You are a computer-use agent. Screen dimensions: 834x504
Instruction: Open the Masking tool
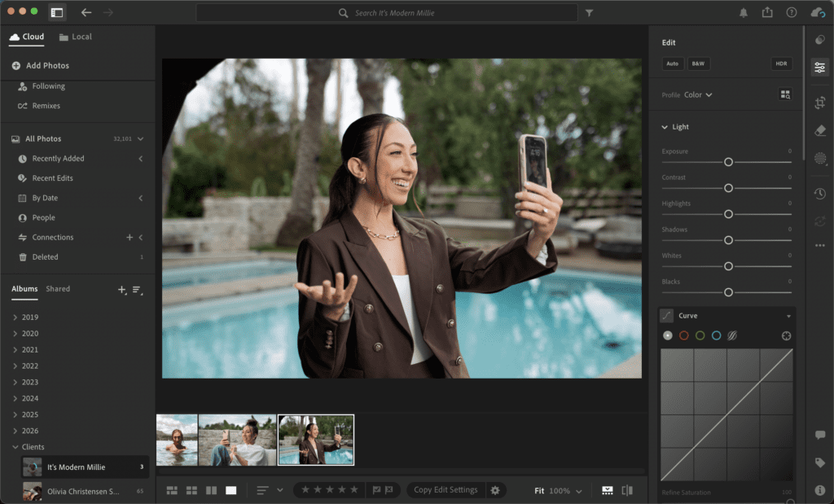click(x=820, y=159)
